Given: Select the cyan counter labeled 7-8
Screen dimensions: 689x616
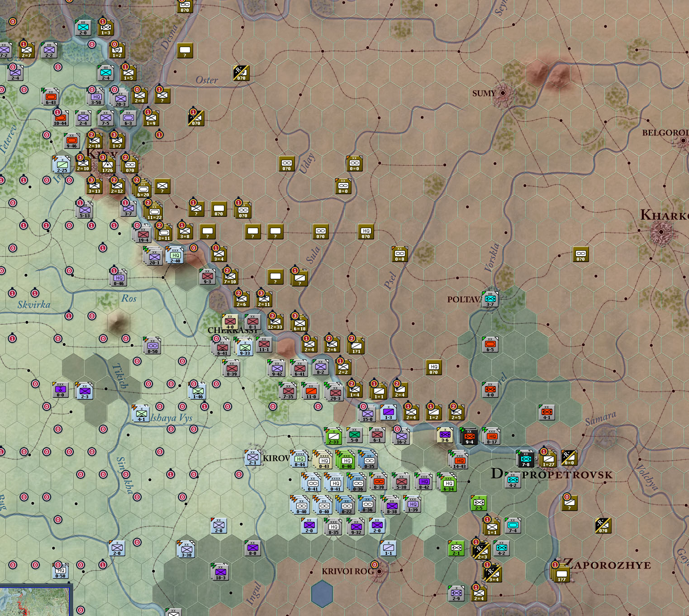Looking at the screenshot, I should click(526, 459).
